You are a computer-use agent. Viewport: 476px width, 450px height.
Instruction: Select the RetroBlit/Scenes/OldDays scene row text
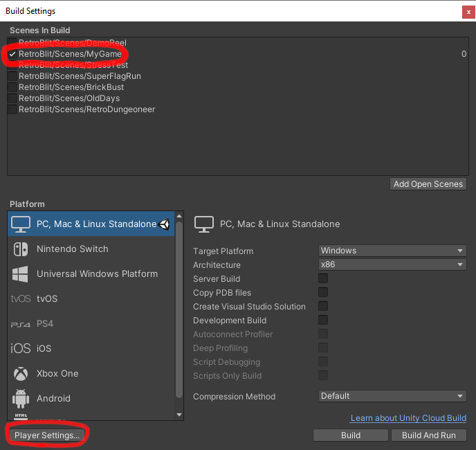(x=69, y=98)
